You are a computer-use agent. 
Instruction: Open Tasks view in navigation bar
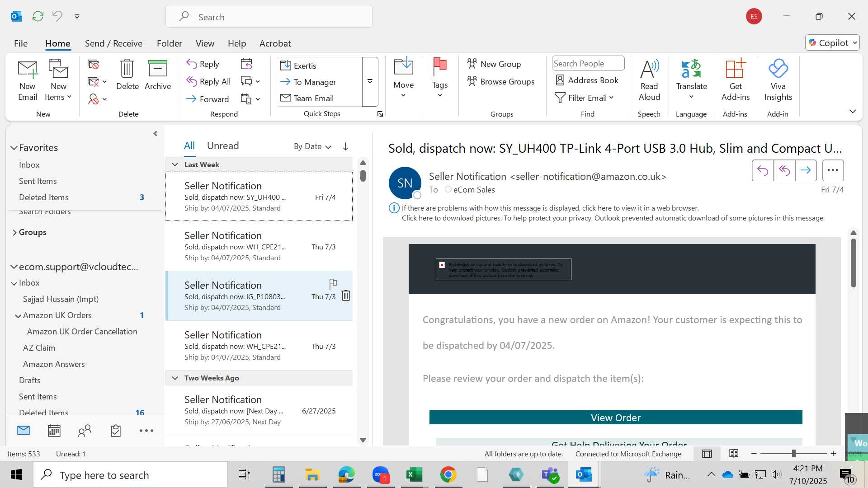(116, 431)
